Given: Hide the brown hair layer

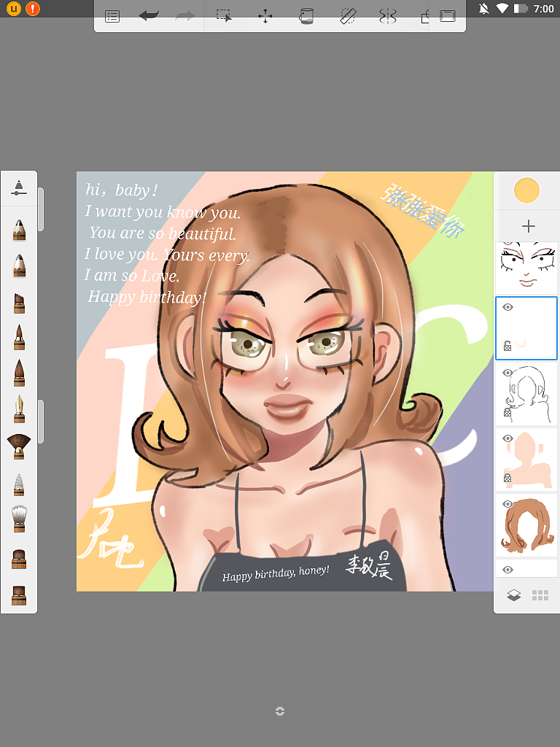Looking at the screenshot, I should (x=507, y=504).
